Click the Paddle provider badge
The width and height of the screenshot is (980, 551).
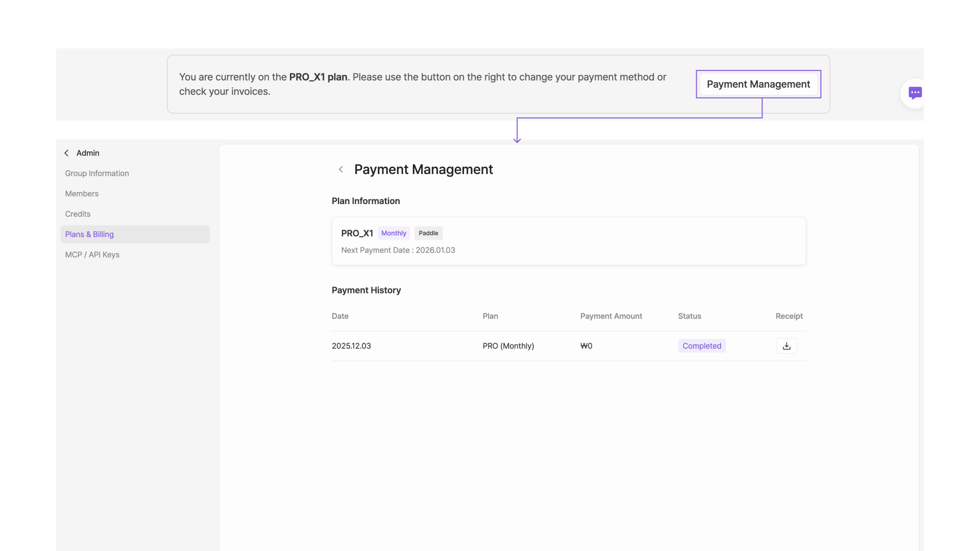click(428, 233)
